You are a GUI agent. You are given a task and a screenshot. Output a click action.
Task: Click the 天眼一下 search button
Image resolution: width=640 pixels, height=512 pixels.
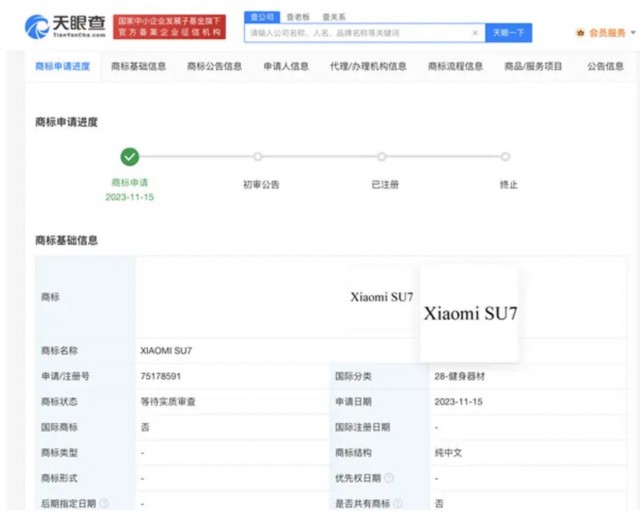(x=509, y=33)
